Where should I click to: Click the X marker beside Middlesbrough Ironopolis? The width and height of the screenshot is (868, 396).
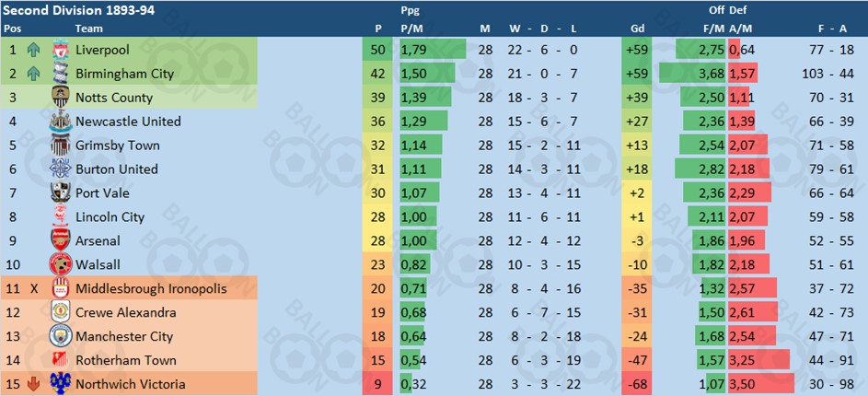(34, 288)
